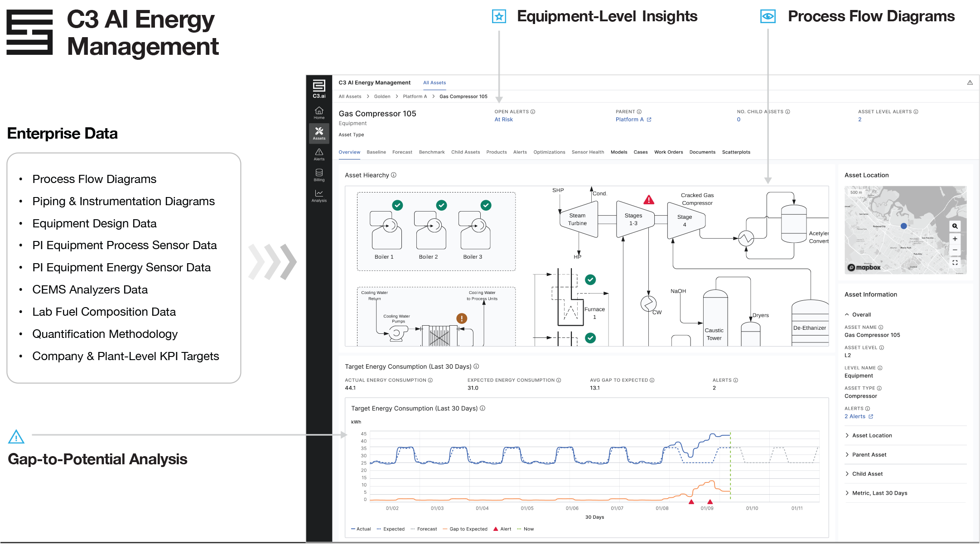The height and width of the screenshot is (549, 980).
Task: Click the info icon next to Open Alerts
Action: (x=533, y=111)
